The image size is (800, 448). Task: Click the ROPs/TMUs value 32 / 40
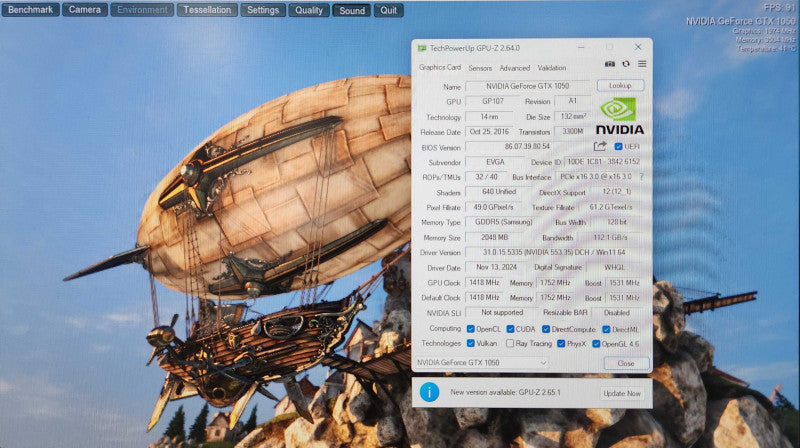(x=486, y=177)
